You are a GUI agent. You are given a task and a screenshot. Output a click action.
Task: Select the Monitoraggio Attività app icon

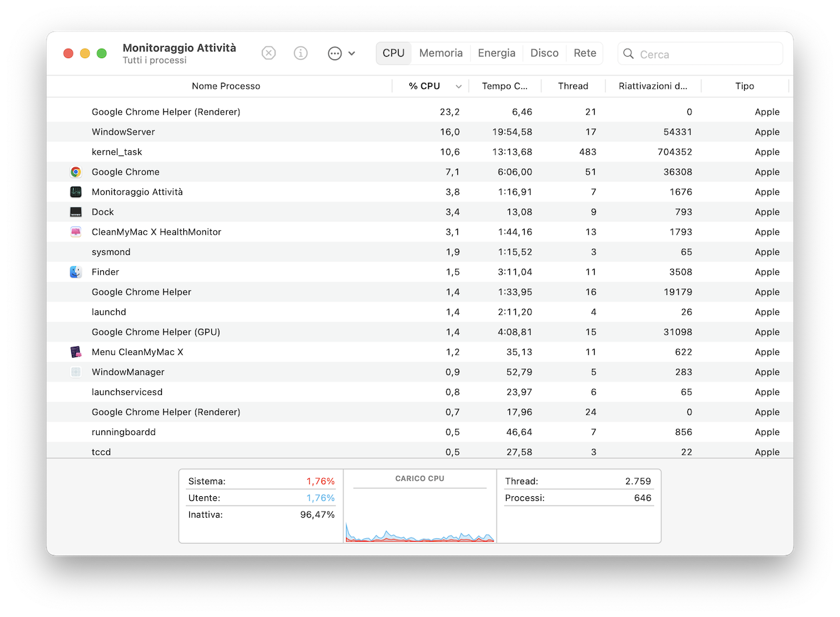click(x=75, y=192)
